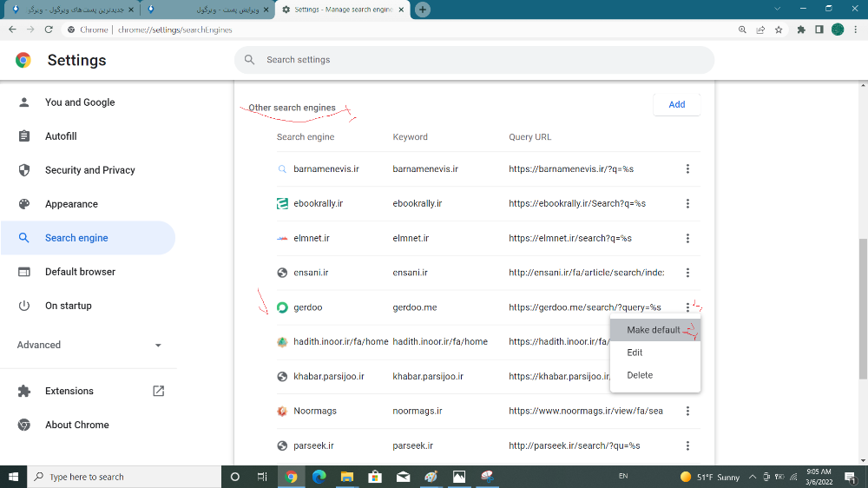Open the Autofill settings section

point(89,136)
